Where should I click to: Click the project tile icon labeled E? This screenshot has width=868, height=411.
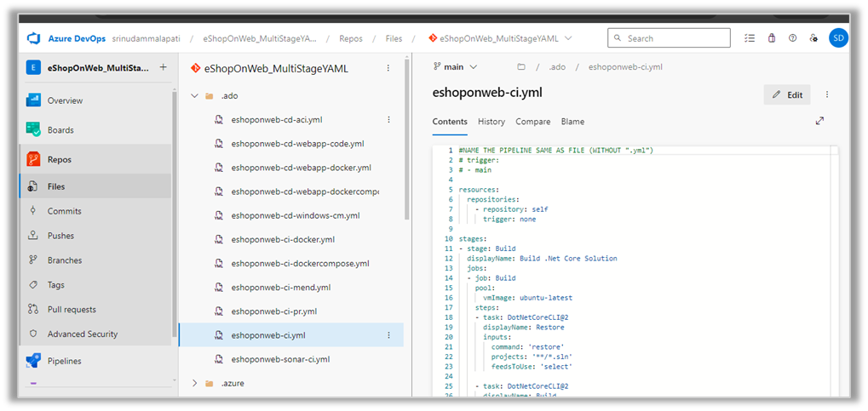pos(34,67)
